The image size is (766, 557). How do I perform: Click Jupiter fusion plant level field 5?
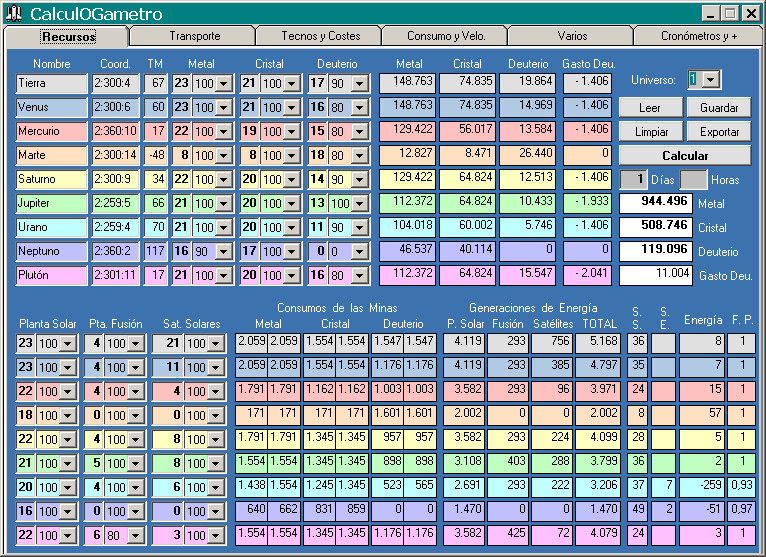pos(94,463)
